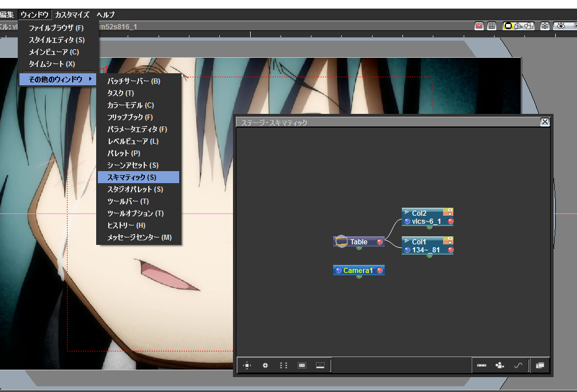
Task: Click blue port on Col1 node
Action: tap(407, 250)
